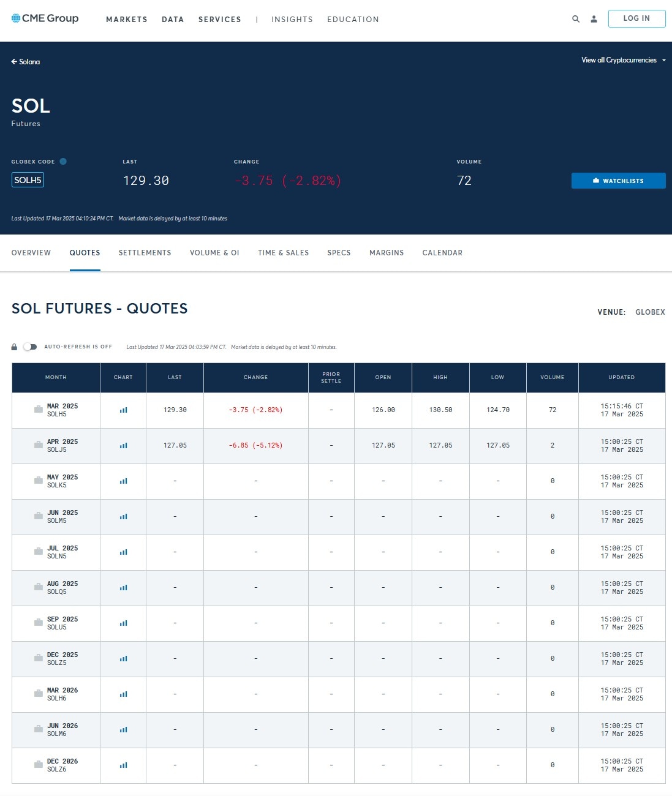Open the chart for MAR 2025 SOLH5
The image size is (672, 796).
coord(123,410)
